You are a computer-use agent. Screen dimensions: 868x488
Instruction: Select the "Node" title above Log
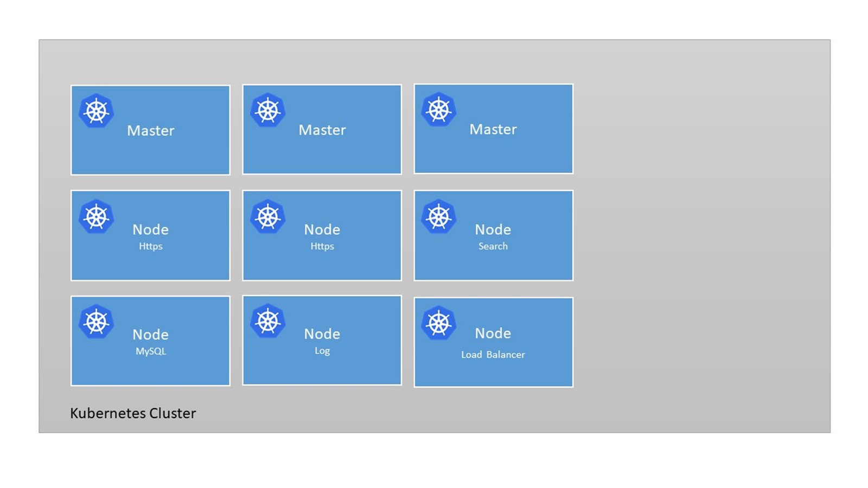click(322, 334)
